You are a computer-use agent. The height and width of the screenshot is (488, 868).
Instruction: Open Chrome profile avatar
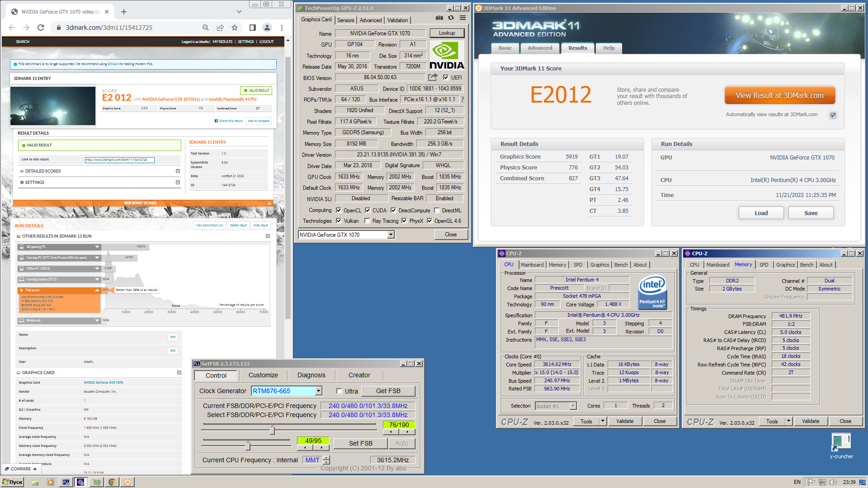(267, 28)
